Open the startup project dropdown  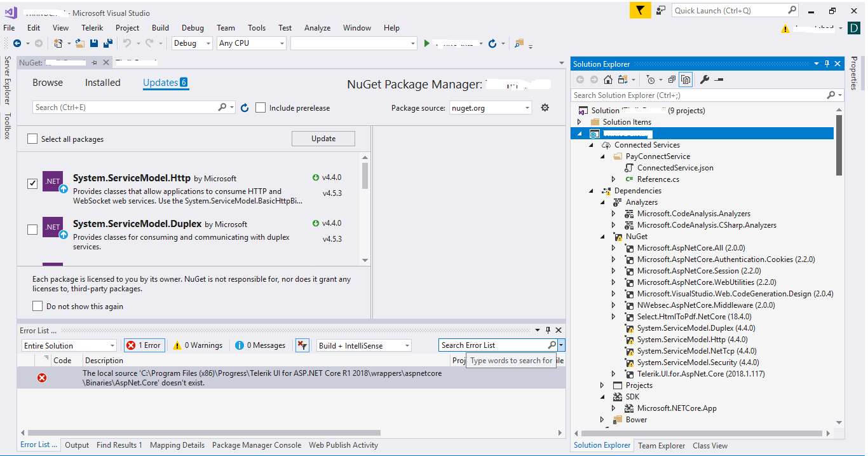tap(353, 43)
